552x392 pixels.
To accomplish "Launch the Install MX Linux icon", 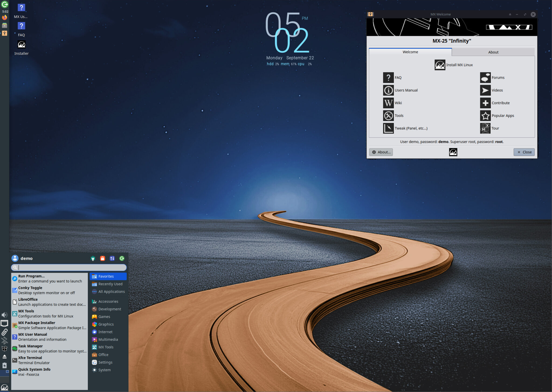I will [439, 65].
